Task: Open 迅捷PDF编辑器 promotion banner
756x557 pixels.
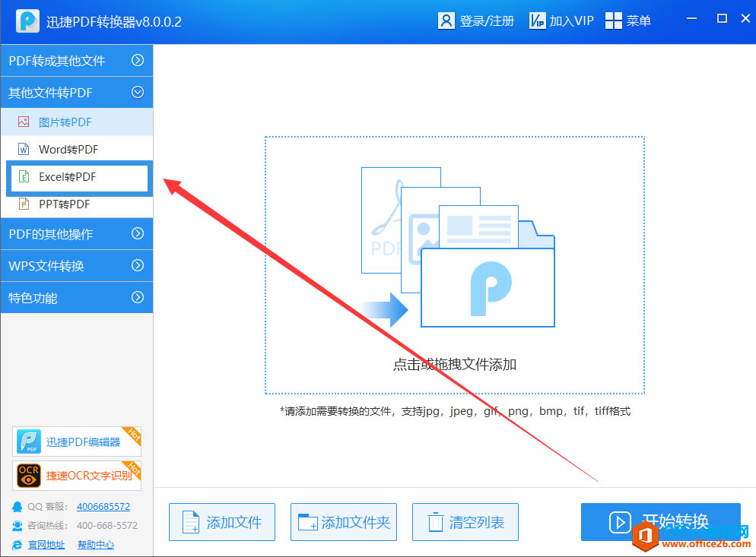Action: (77, 441)
